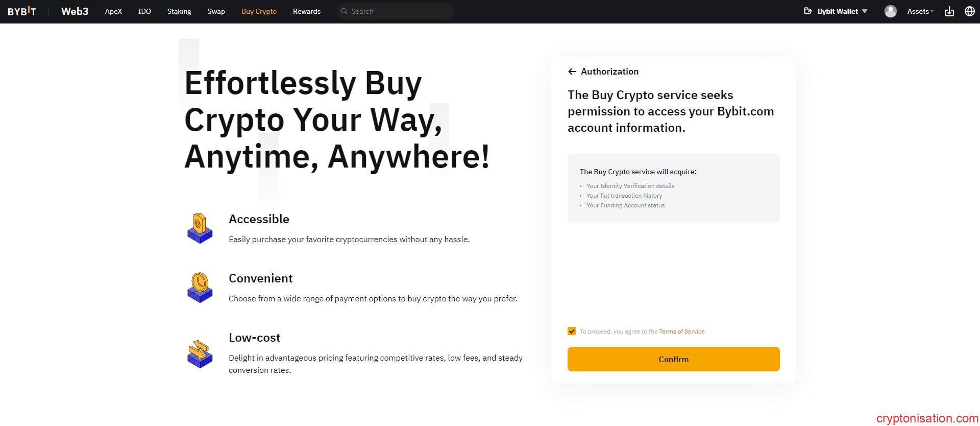Open the language globe icon
The width and height of the screenshot is (980, 426).
(970, 11)
